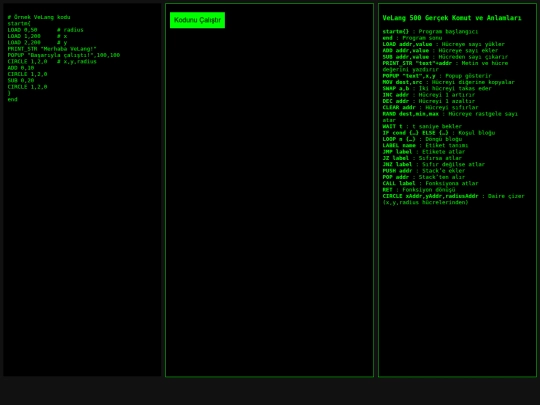Click the 'POP addr' reference entry
The image size is (540, 405).
point(424,177)
